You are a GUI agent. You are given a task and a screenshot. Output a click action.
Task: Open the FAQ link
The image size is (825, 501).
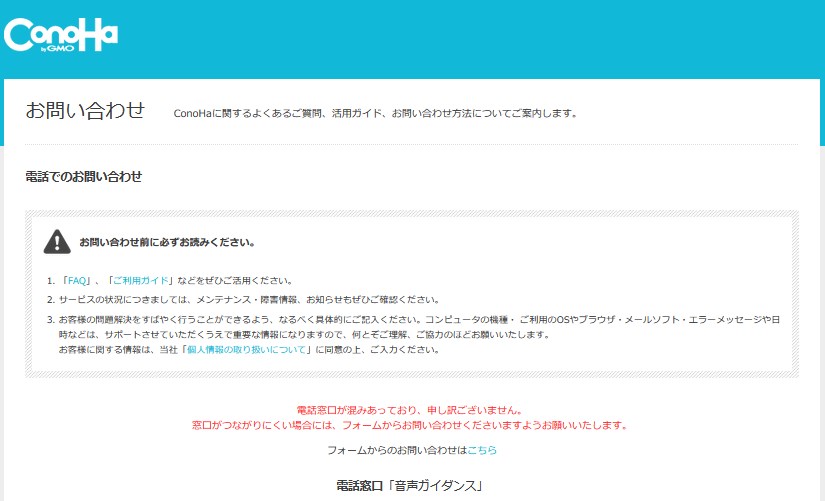[78, 281]
